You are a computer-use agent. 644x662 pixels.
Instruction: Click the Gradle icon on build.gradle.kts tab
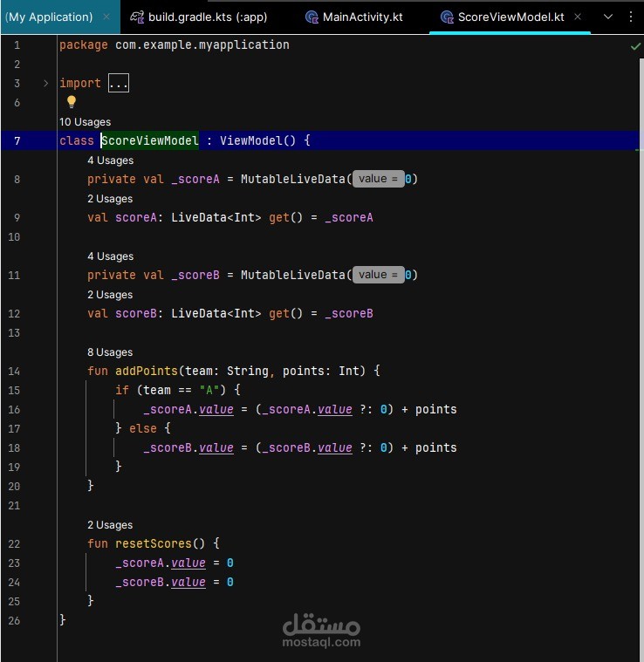pyautogui.click(x=136, y=17)
